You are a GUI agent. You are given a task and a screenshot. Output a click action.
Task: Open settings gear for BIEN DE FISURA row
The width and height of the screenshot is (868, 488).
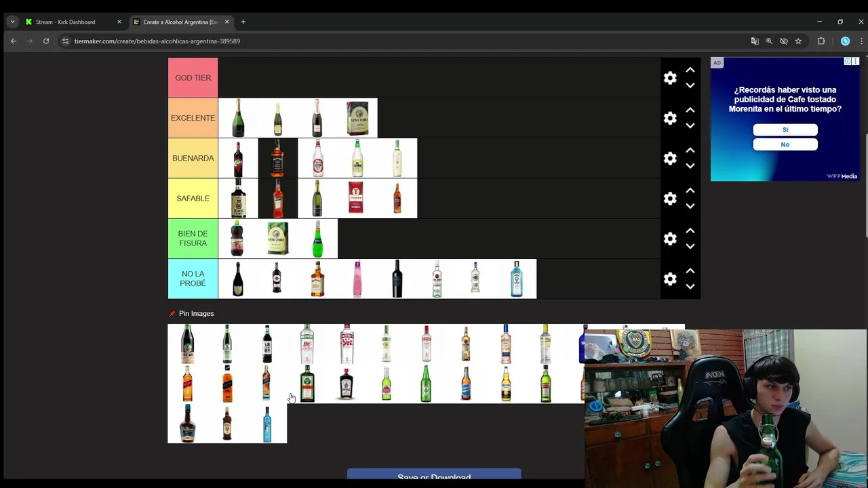(670, 239)
